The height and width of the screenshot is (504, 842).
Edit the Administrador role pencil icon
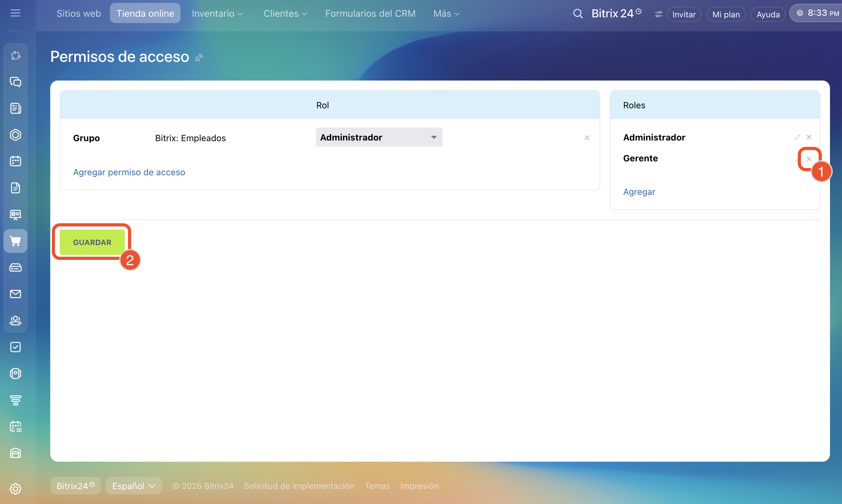pos(797,137)
